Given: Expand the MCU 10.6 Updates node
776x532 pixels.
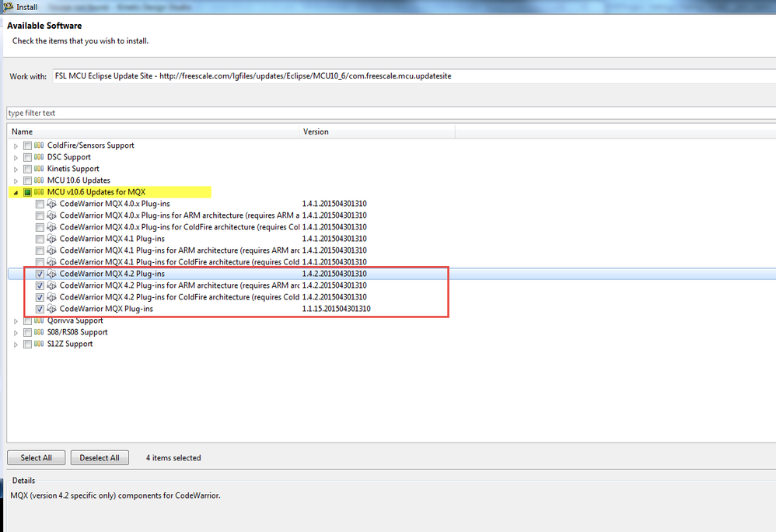Looking at the screenshot, I should click(x=16, y=181).
